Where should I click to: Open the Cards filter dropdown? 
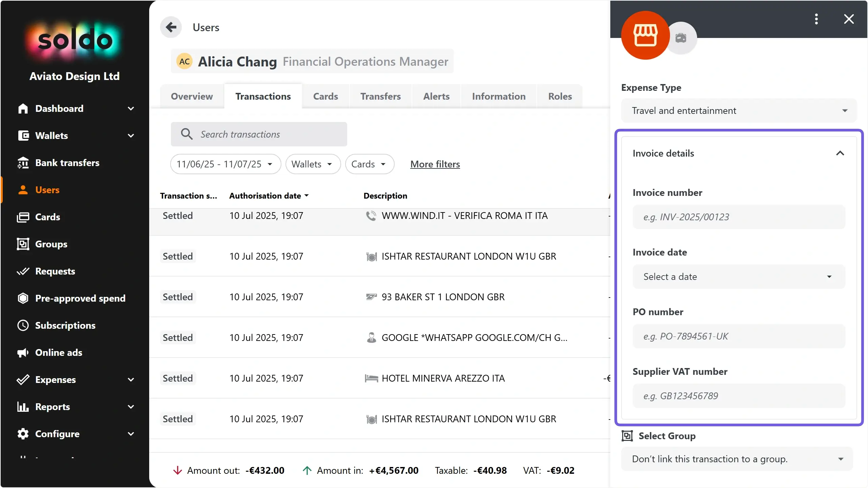[370, 164]
